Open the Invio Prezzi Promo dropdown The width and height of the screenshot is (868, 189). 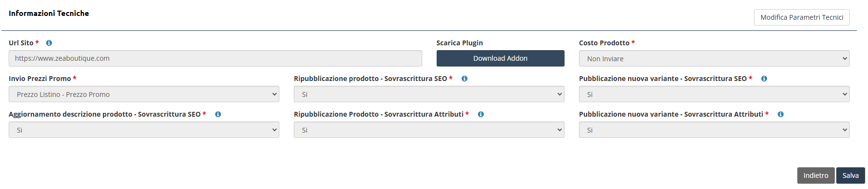pyautogui.click(x=144, y=94)
